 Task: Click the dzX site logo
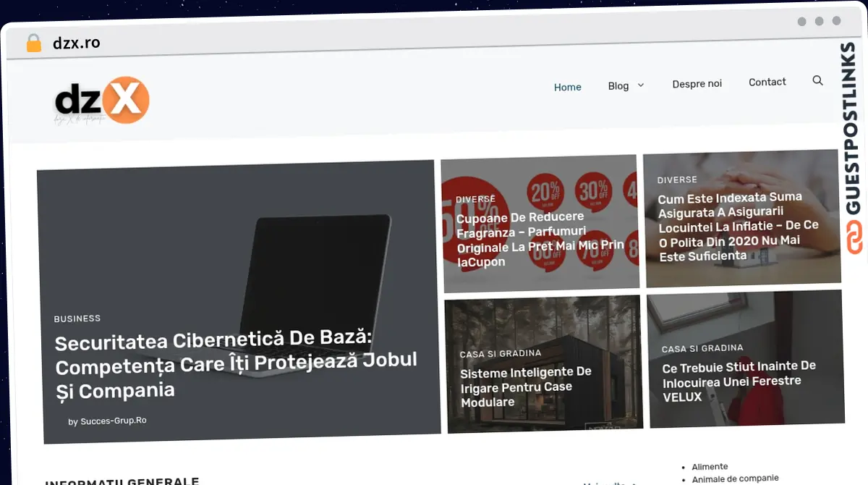102,101
